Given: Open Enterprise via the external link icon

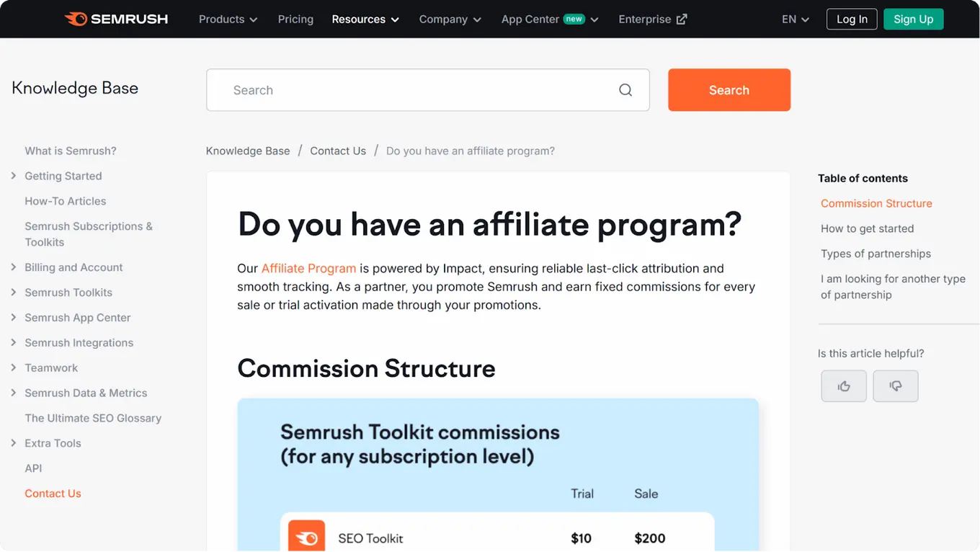Looking at the screenshot, I should [680, 19].
